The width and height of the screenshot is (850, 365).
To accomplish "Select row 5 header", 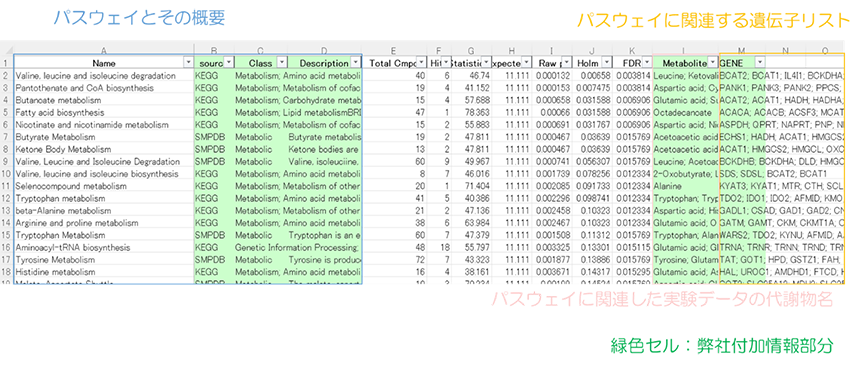I will [x=6, y=113].
